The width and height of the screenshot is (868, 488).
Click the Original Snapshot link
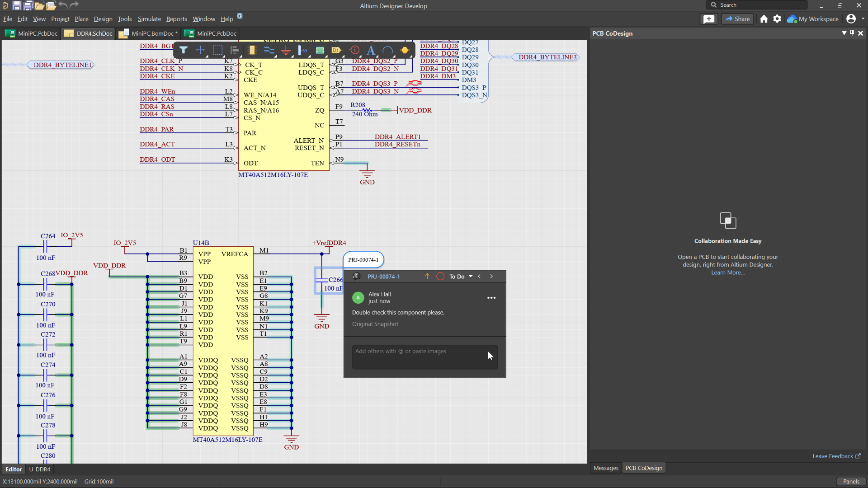pyautogui.click(x=375, y=324)
